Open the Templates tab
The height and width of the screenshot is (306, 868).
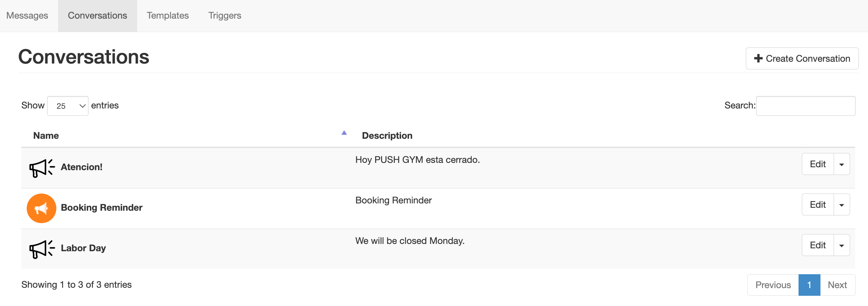[168, 16]
